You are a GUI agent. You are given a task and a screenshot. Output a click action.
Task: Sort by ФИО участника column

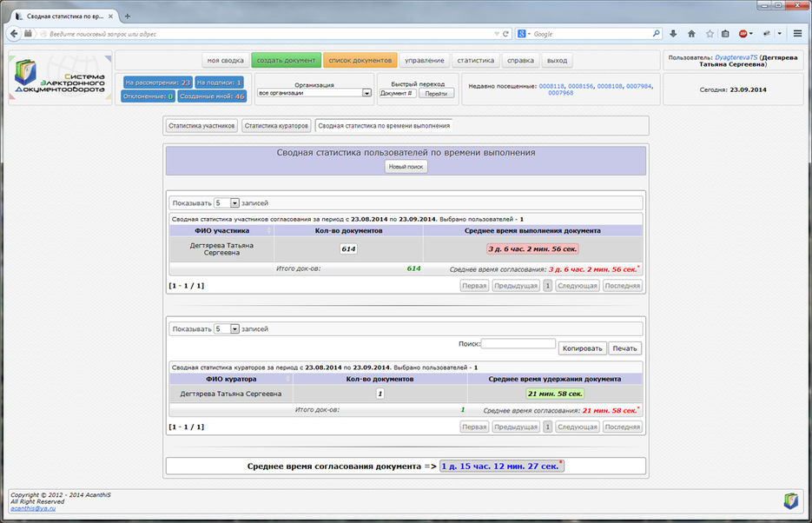point(222,230)
